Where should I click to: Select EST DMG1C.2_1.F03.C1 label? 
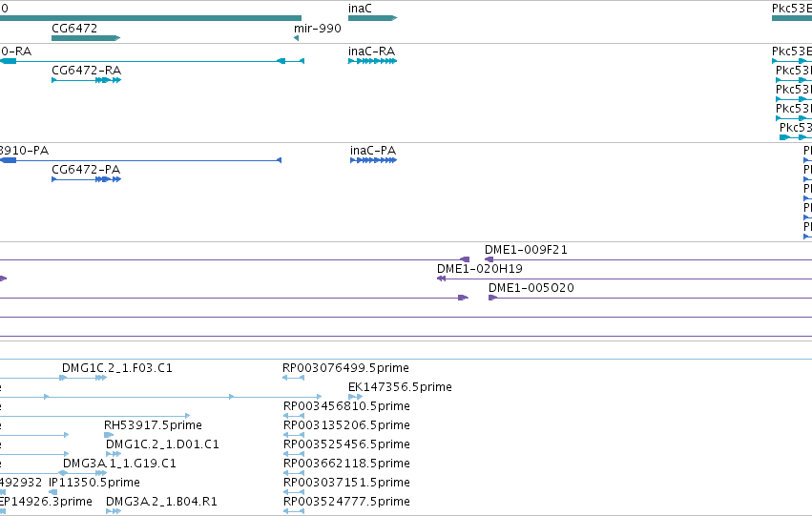117,368
